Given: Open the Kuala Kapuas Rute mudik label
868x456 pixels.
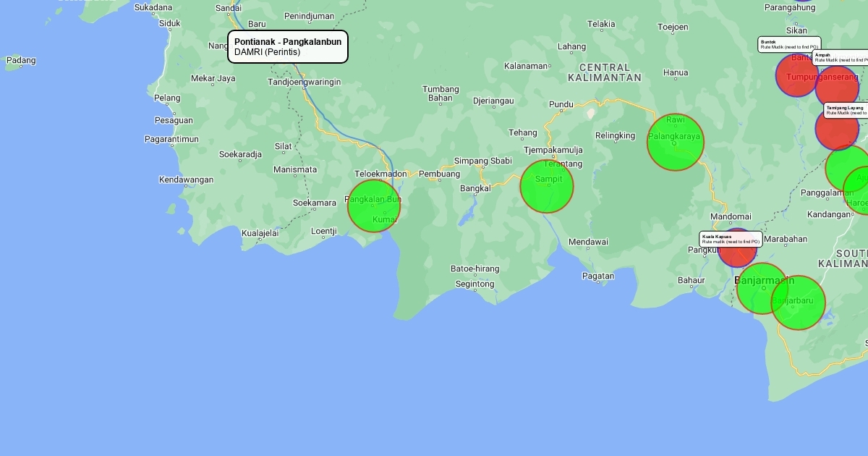Looking at the screenshot, I should 731,239.
